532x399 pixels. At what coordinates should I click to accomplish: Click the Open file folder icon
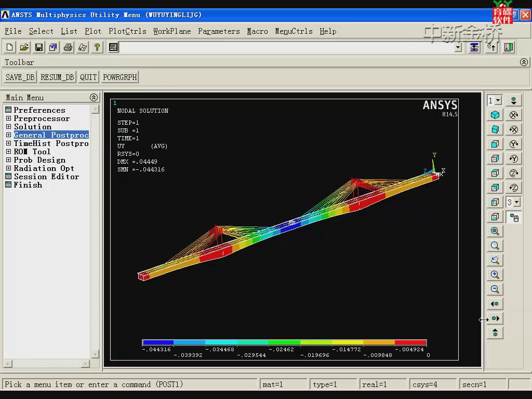coord(24,47)
